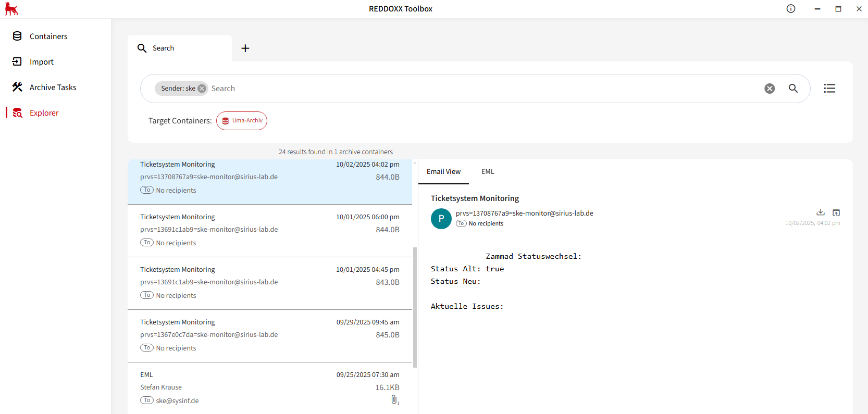Click the sender avatar 'P'

point(441,219)
